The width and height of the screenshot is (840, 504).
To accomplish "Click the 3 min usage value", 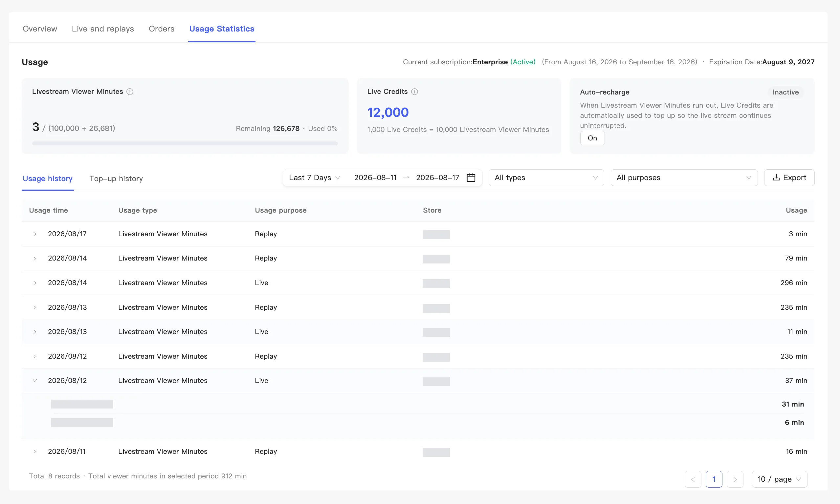I will pos(798,234).
